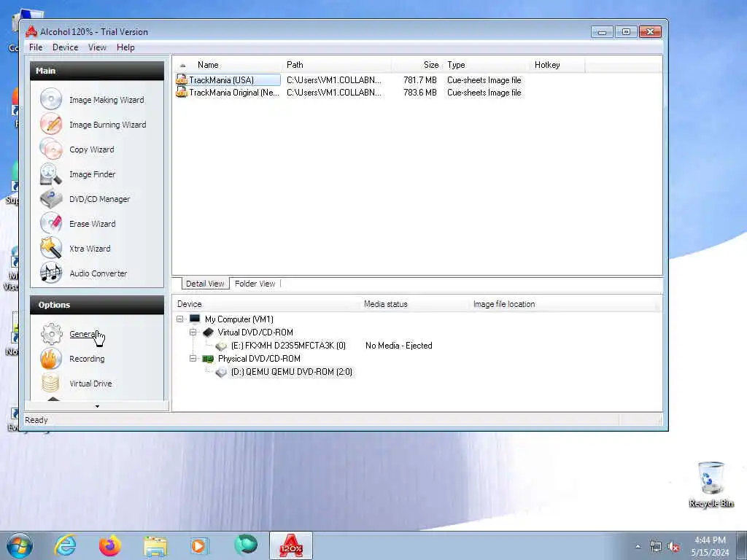Click the Device column header
The height and width of the screenshot is (560, 747).
click(x=267, y=304)
